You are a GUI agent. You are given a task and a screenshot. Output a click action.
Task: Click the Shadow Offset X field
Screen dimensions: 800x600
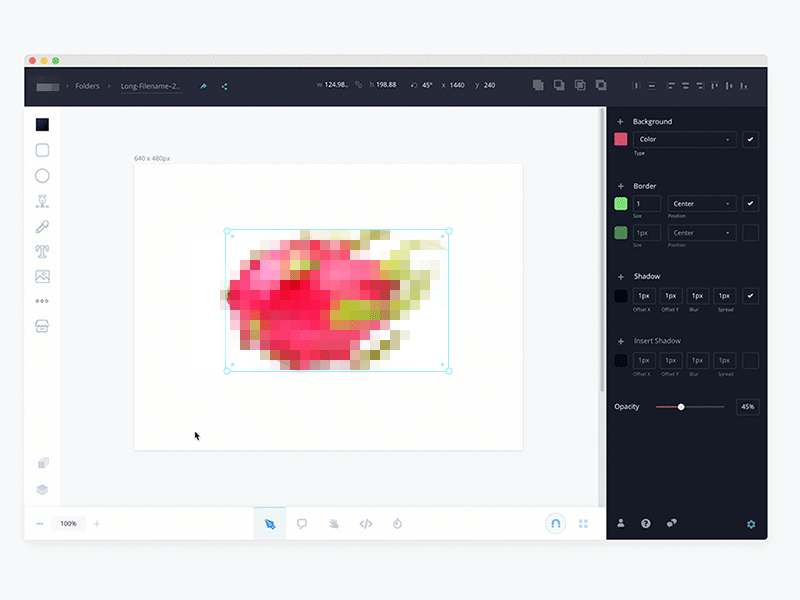pyautogui.click(x=644, y=296)
